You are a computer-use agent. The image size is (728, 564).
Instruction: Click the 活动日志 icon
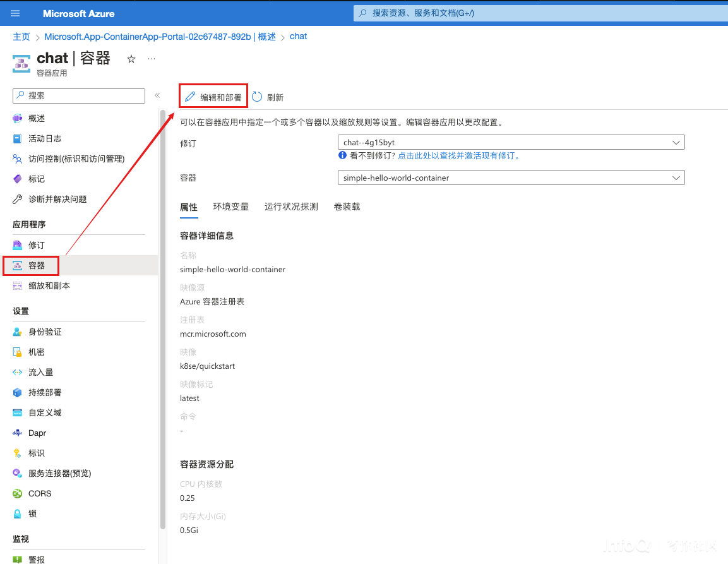pyautogui.click(x=17, y=138)
